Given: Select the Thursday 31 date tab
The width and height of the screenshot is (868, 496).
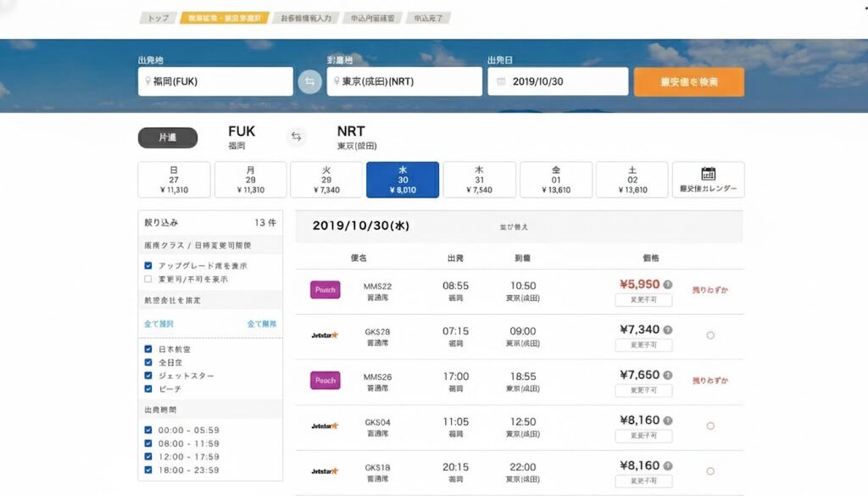Looking at the screenshot, I should click(x=479, y=180).
